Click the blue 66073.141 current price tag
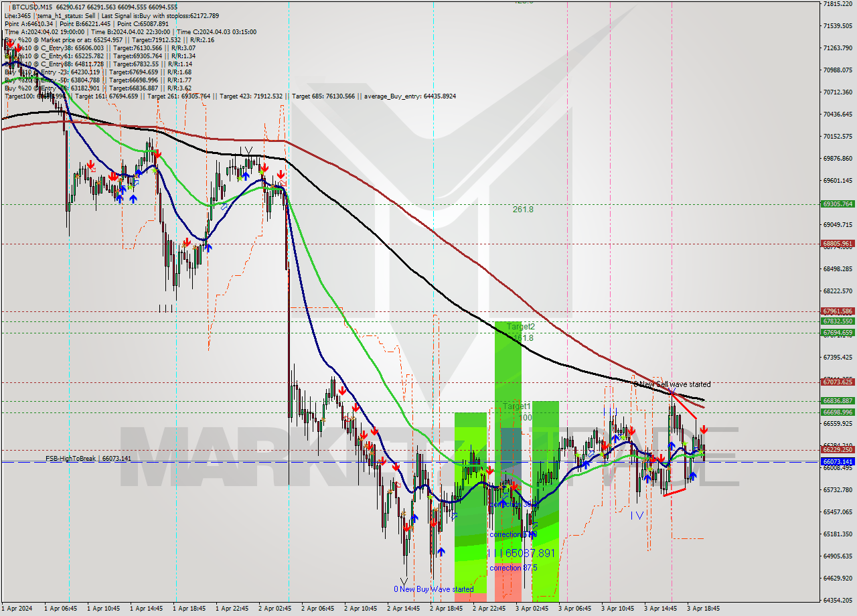The image size is (857, 616). pos(838,463)
